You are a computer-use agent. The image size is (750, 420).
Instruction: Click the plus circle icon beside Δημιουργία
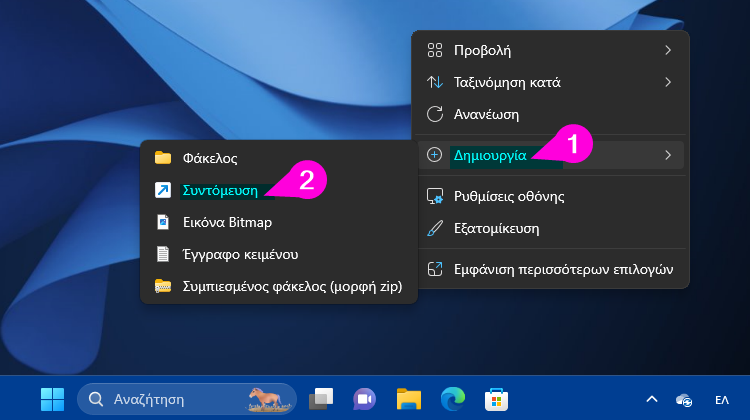[434, 155]
